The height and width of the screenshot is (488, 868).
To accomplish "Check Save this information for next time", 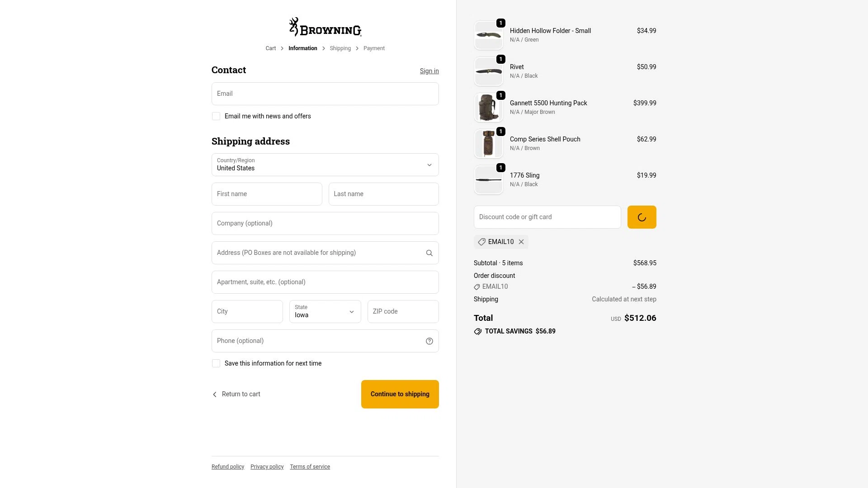I will pos(216,363).
